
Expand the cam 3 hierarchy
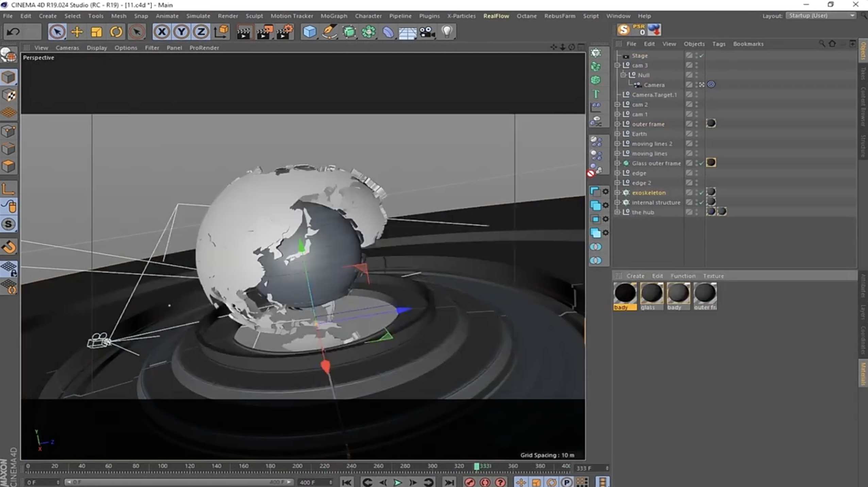(x=617, y=65)
